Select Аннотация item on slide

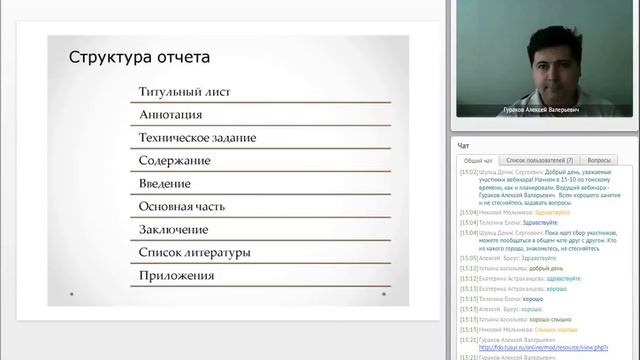point(171,115)
